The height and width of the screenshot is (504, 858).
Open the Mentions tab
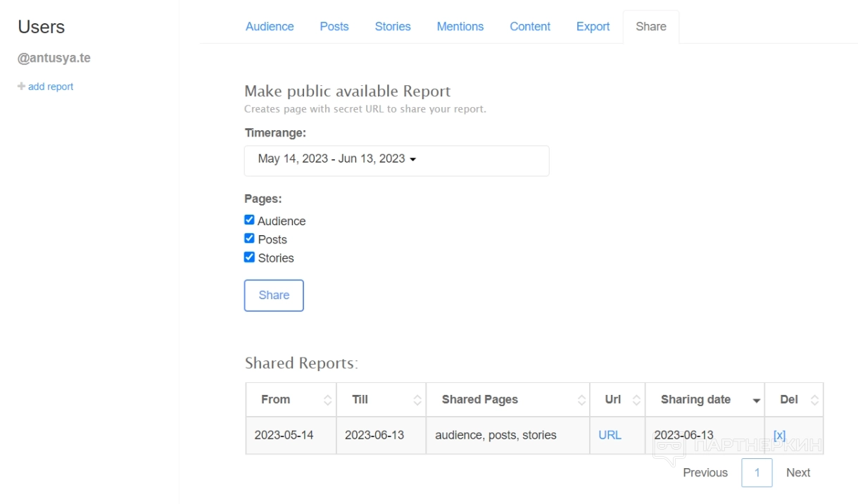pos(460,27)
